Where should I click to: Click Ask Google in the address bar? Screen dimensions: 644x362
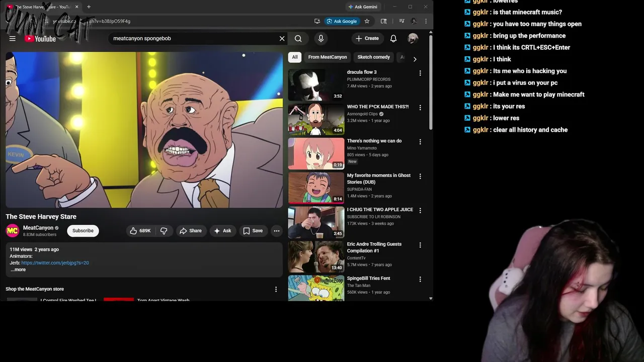342,21
